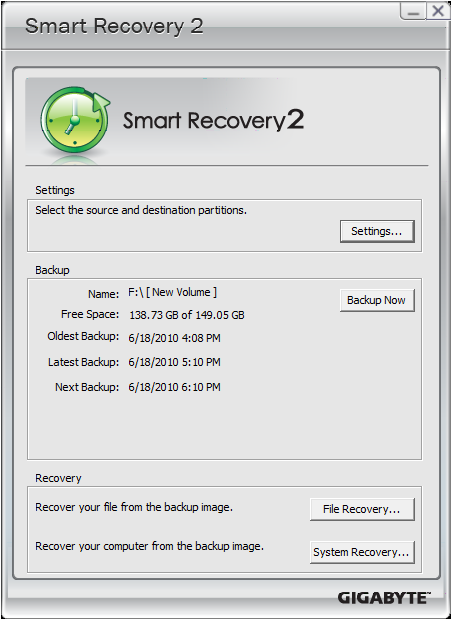This screenshot has height=620, width=452.
Task: Click the 'Latest Backup:' label
Action: (83, 362)
